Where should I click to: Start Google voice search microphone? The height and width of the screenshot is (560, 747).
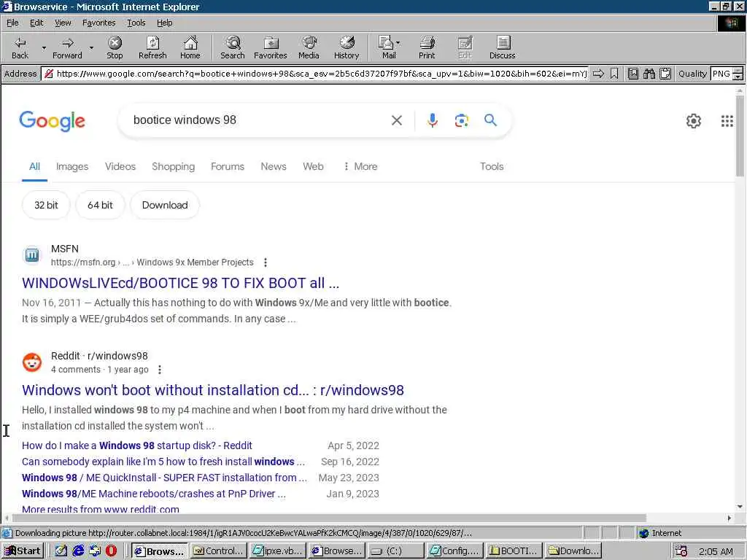tap(432, 120)
